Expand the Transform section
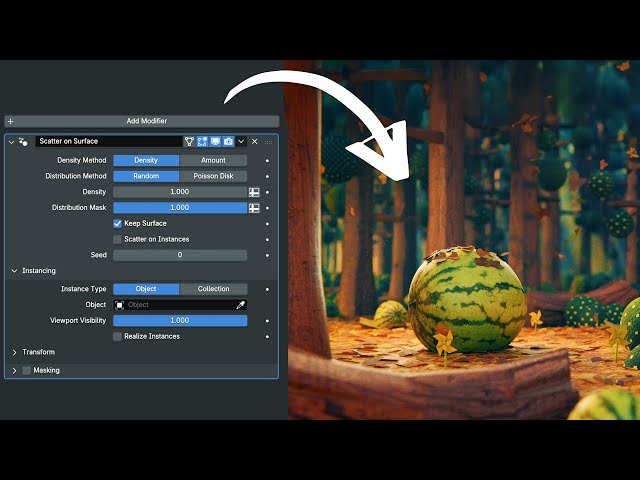Image resolution: width=640 pixels, height=480 pixels. pyautogui.click(x=15, y=352)
